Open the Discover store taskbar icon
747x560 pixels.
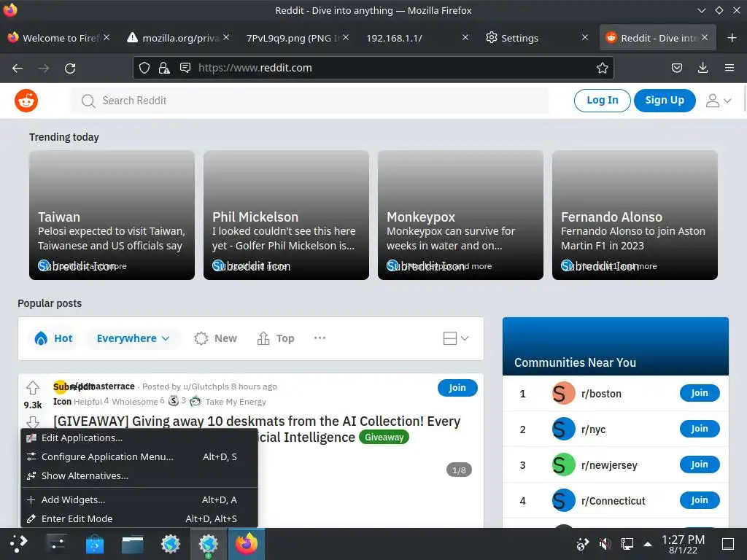[x=94, y=544]
